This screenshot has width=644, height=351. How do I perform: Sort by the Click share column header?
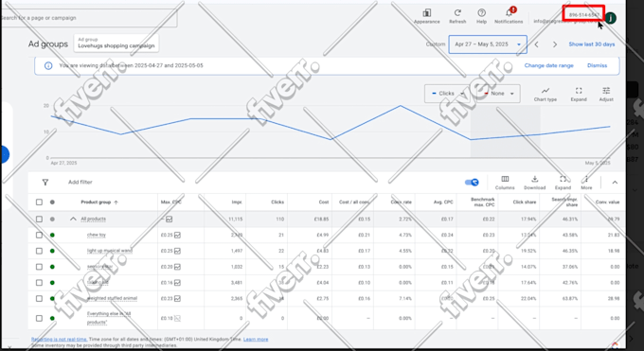click(x=525, y=202)
